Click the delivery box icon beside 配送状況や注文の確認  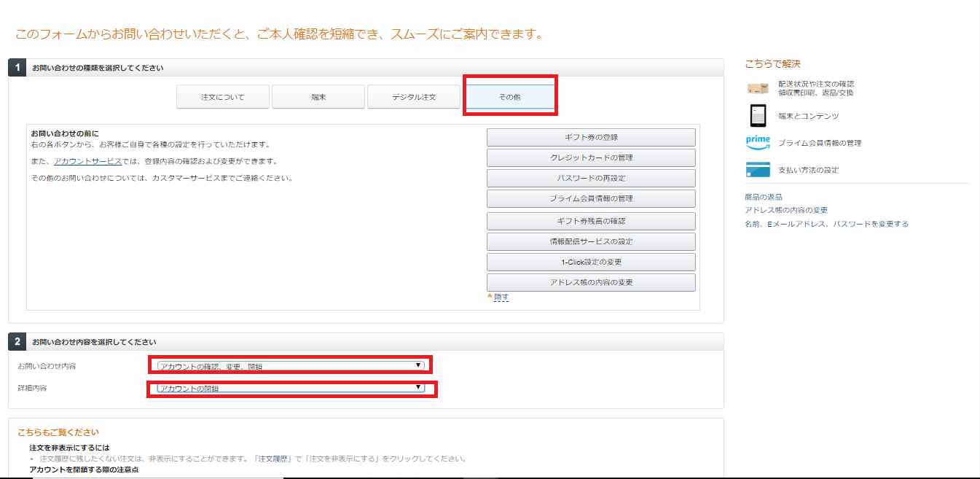[x=758, y=87]
